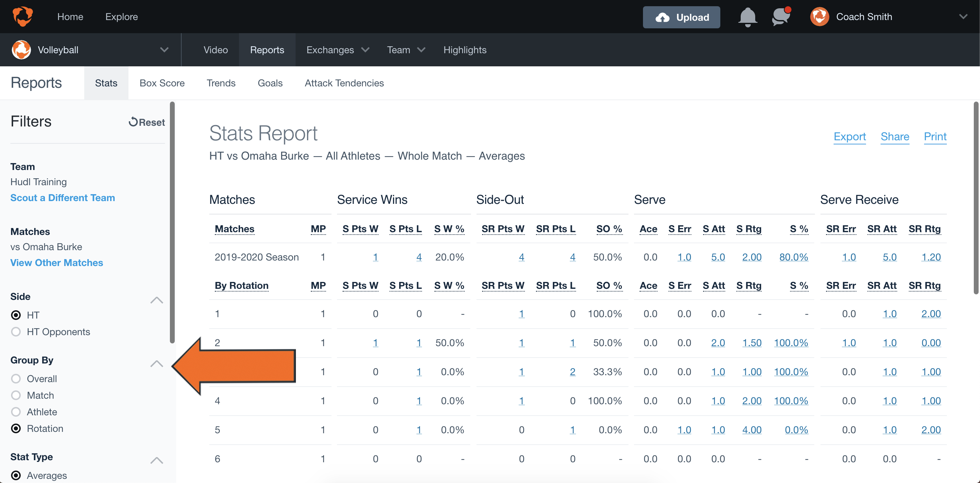The image size is (980, 483).
Task: Click the Home navigation item
Action: pyautogui.click(x=70, y=16)
